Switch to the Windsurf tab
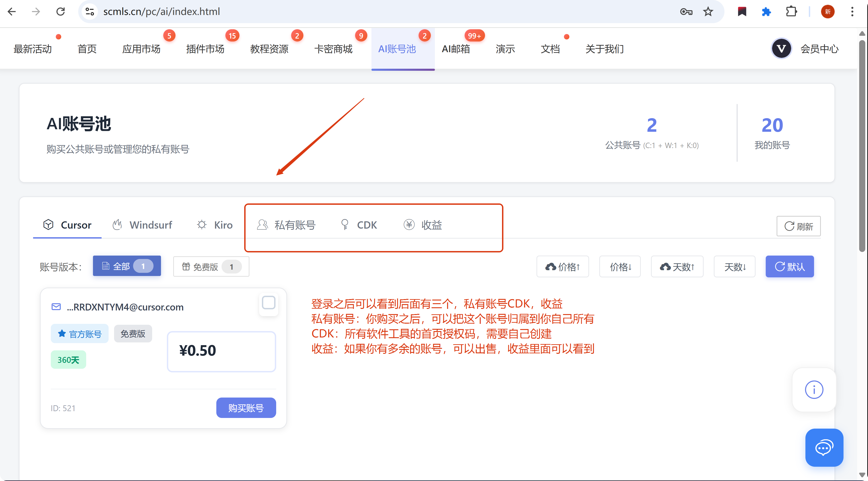868x481 pixels. pyautogui.click(x=143, y=225)
